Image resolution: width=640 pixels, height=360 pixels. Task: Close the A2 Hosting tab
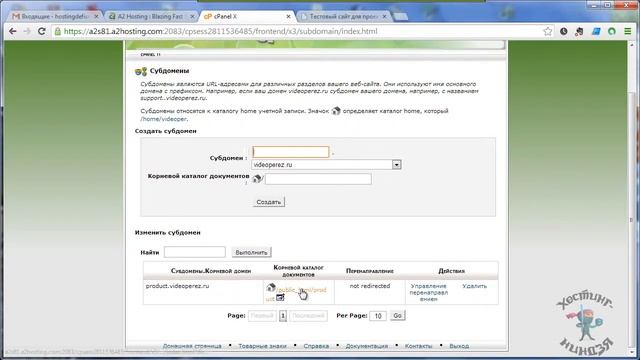point(192,16)
